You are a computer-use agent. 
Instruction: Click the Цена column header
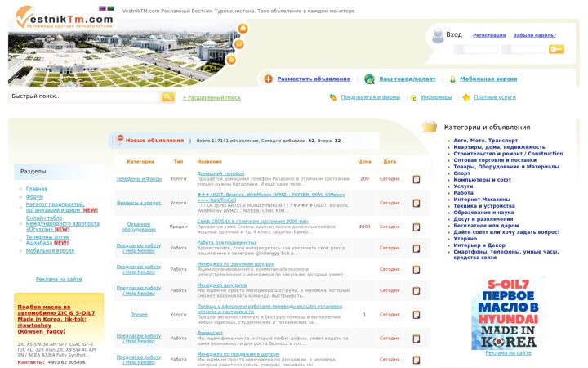point(364,161)
